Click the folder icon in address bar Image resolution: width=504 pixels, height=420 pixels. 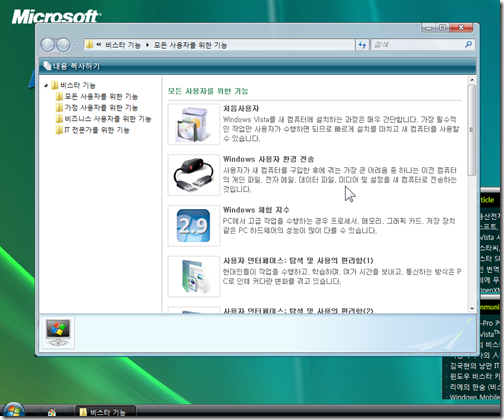(89, 44)
